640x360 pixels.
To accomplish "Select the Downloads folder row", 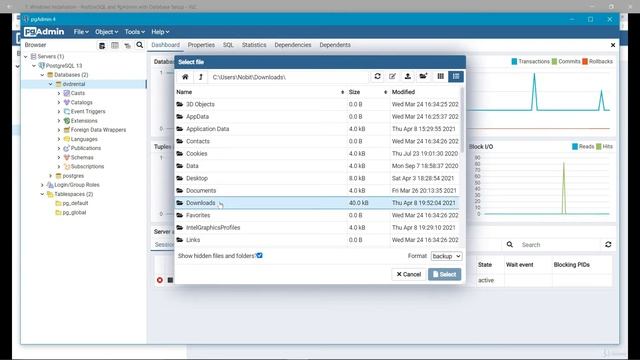I will coord(317,203).
